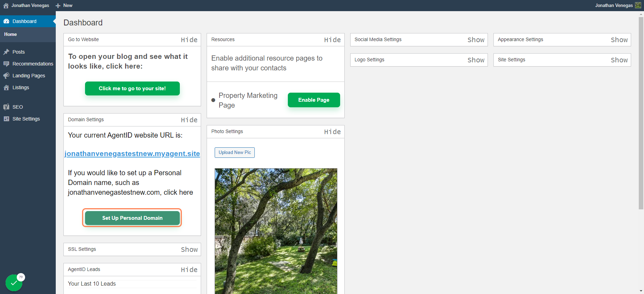Click the Landing Pages megaphone icon
644x294 pixels.
[x=6, y=76]
